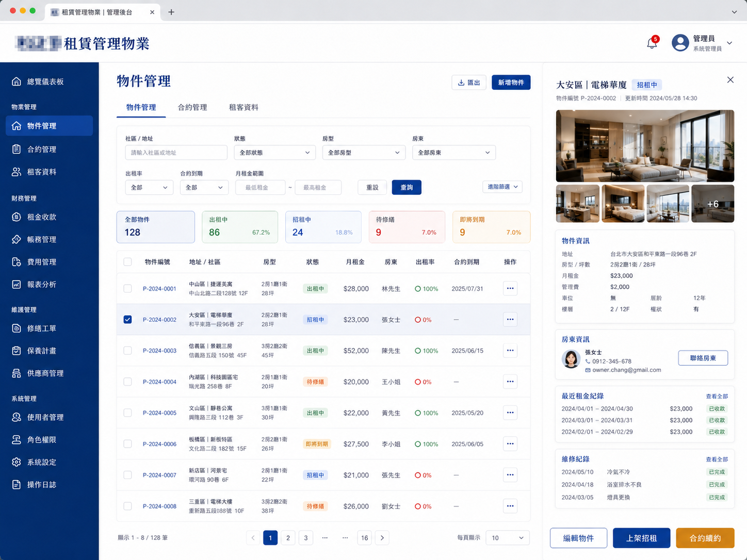This screenshot has width=747, height=560.
Task: Click 查看全部 link in 最近租金紀錄
Action: tap(717, 397)
